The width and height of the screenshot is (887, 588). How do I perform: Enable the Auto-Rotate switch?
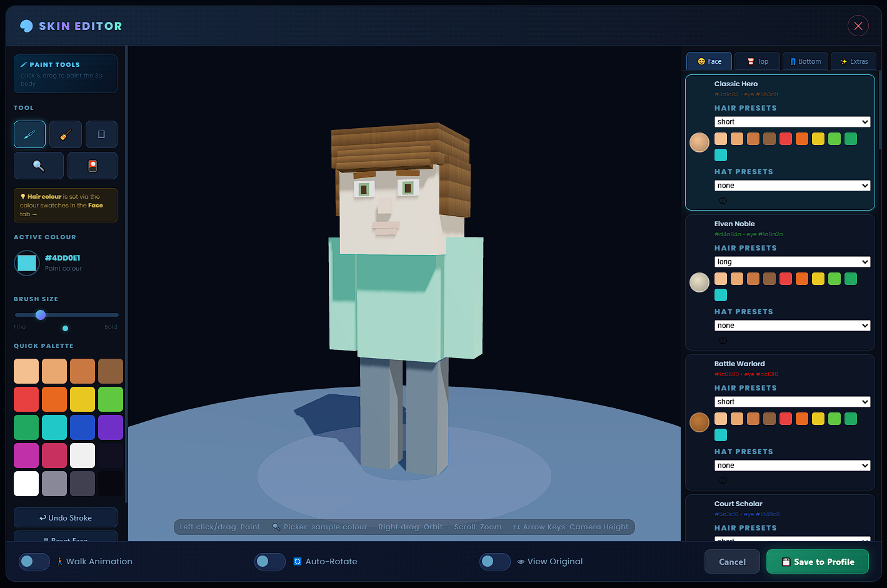270,562
